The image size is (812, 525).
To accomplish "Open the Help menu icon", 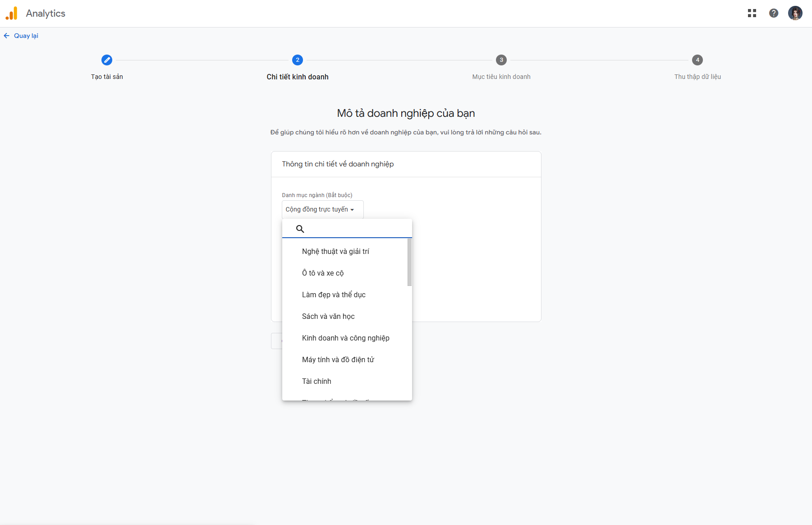I will pos(774,14).
